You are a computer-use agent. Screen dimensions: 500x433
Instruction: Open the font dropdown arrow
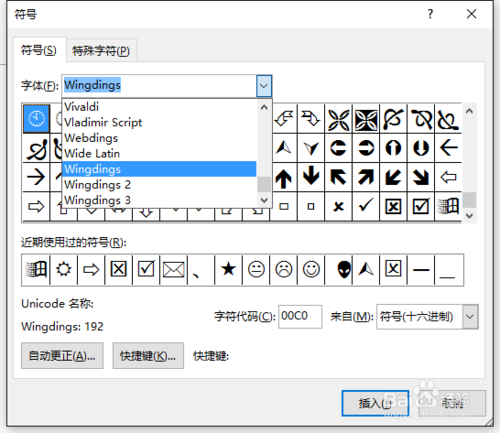point(264,86)
